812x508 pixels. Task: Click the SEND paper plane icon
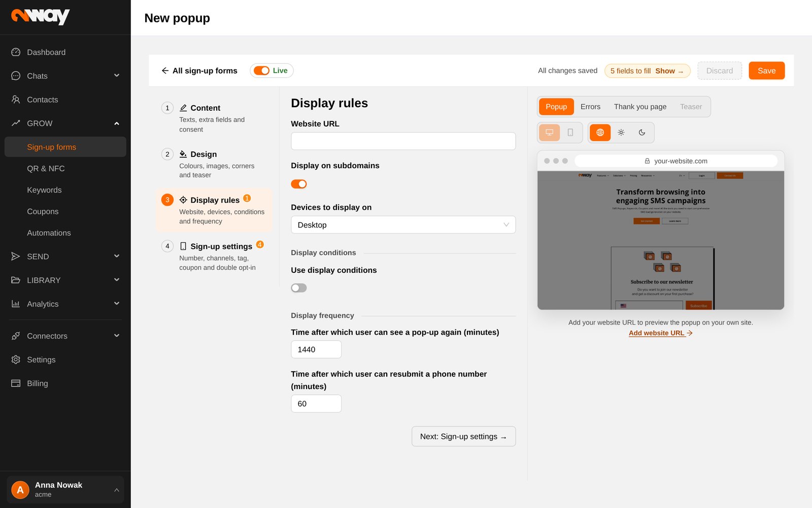[16, 257]
